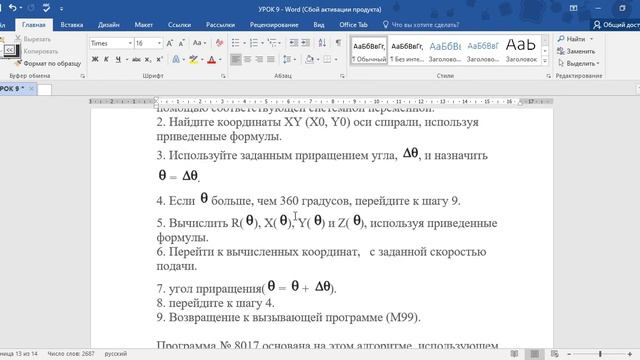The width and height of the screenshot is (640, 360).
Task: Decrease paragraph indent
Action: [293, 43]
